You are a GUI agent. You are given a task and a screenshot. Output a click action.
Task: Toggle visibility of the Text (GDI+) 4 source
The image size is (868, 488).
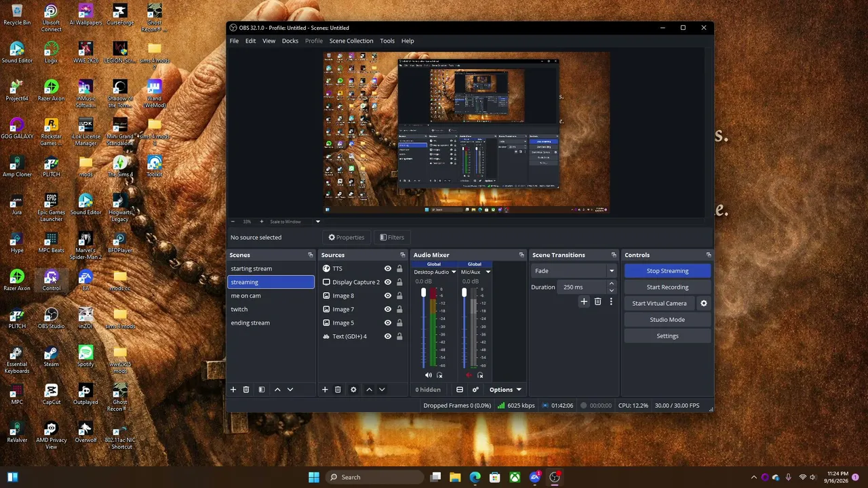tap(388, 336)
